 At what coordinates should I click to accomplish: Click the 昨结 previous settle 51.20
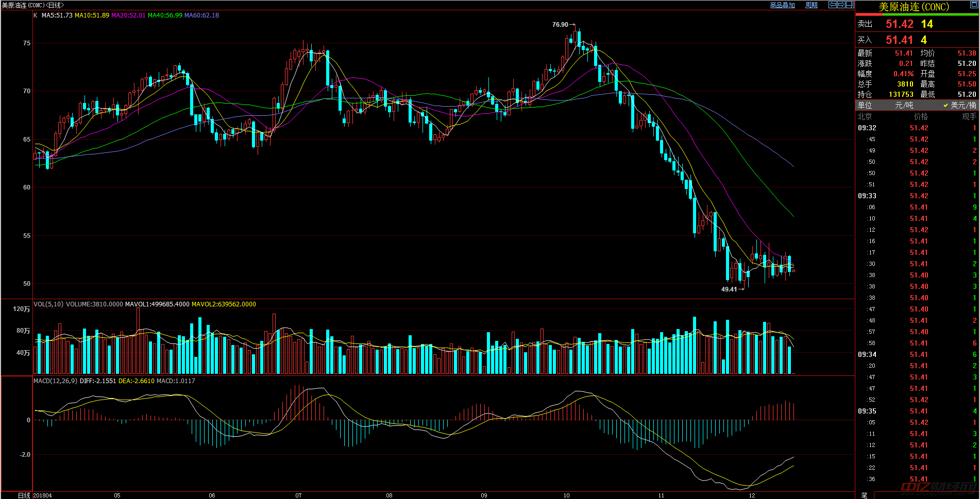tap(967, 63)
